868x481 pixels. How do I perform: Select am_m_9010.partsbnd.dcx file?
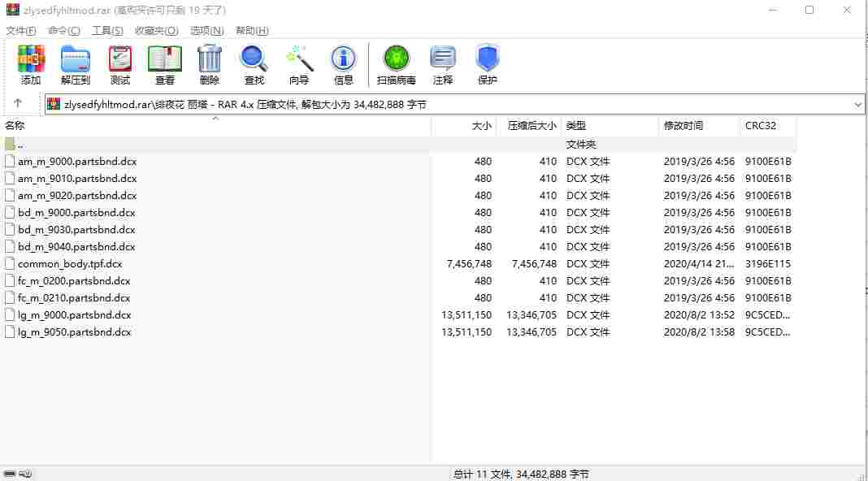coord(77,178)
